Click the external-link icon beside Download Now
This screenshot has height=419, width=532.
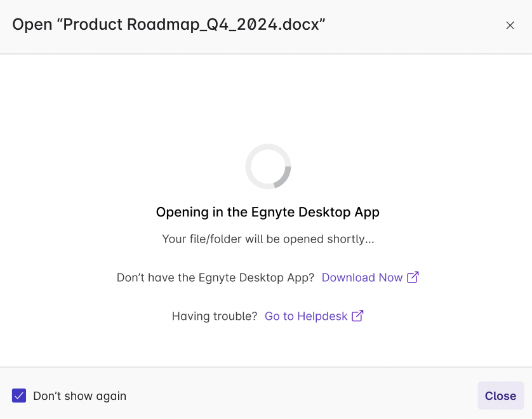pyautogui.click(x=413, y=277)
